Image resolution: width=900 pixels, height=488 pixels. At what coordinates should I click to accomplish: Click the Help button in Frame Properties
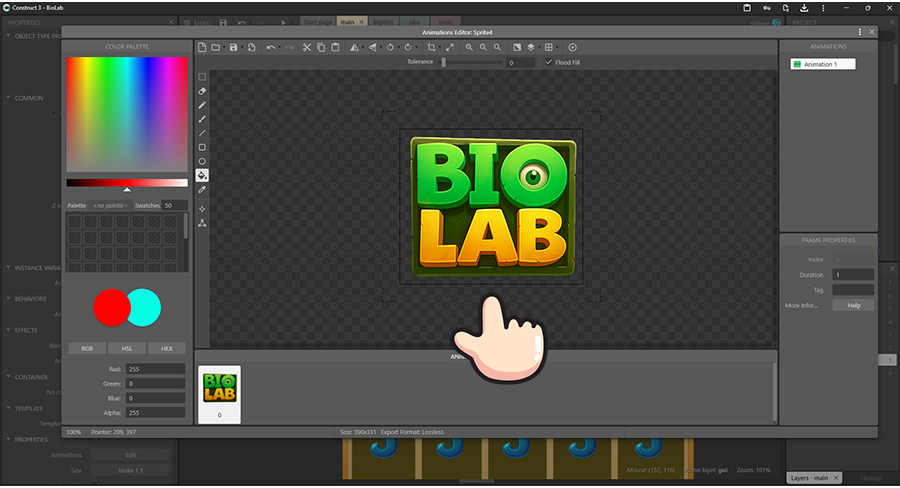point(854,305)
